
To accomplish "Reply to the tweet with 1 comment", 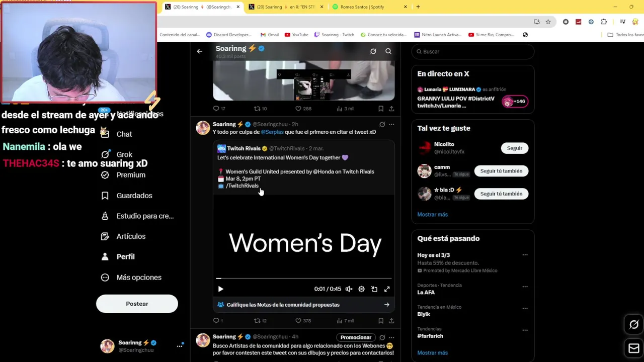I will [x=218, y=321].
